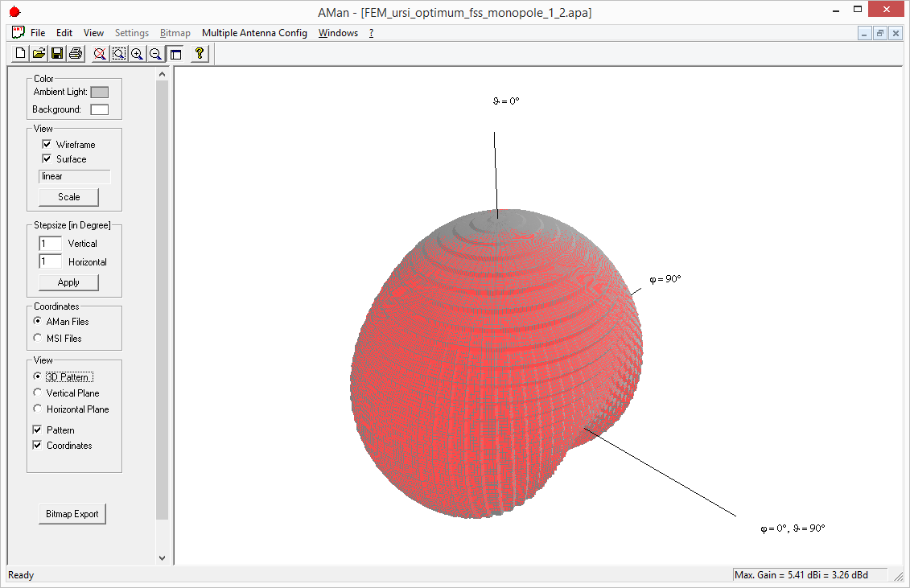Image resolution: width=910 pixels, height=588 pixels.
Task: Click the crossed-out magnifier reset zoom icon
Action: [100, 54]
